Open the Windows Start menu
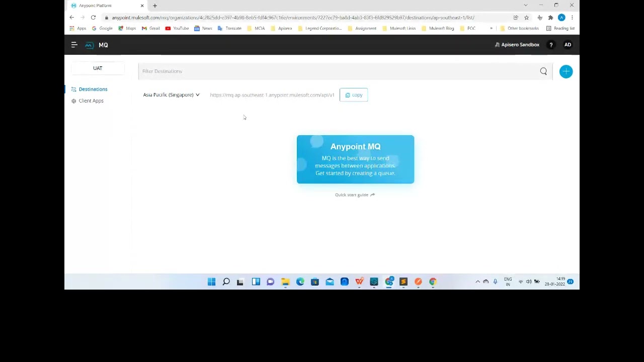 tap(211, 282)
